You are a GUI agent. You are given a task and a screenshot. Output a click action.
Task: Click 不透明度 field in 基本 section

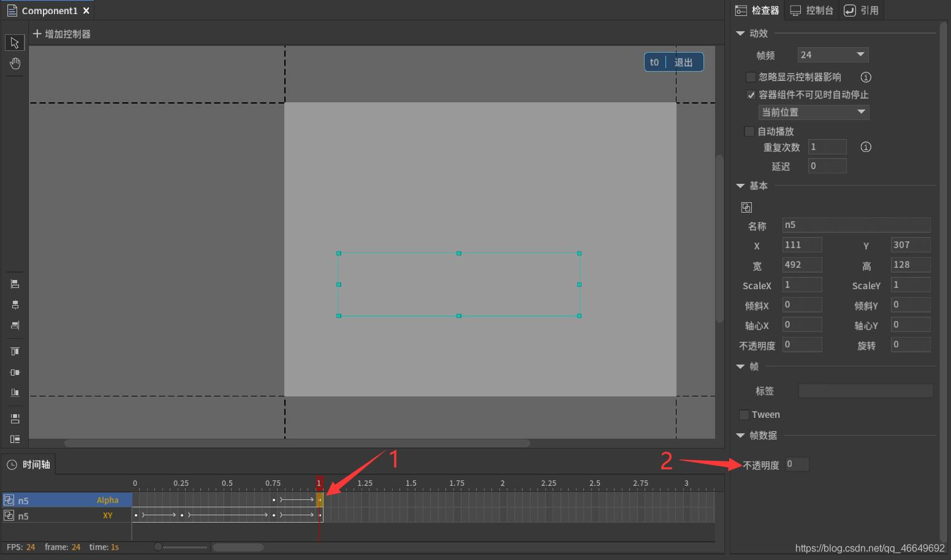[x=802, y=344]
